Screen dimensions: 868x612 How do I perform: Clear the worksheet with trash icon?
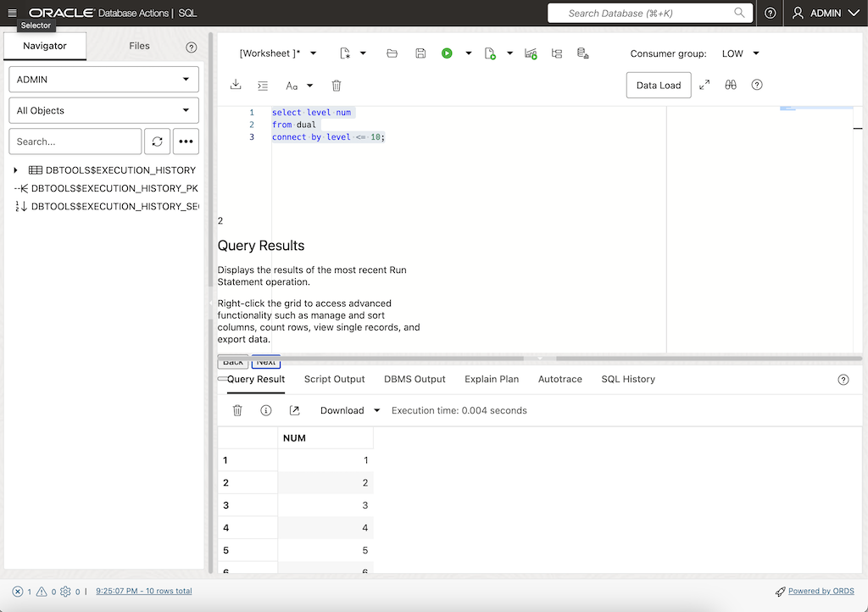click(x=337, y=86)
